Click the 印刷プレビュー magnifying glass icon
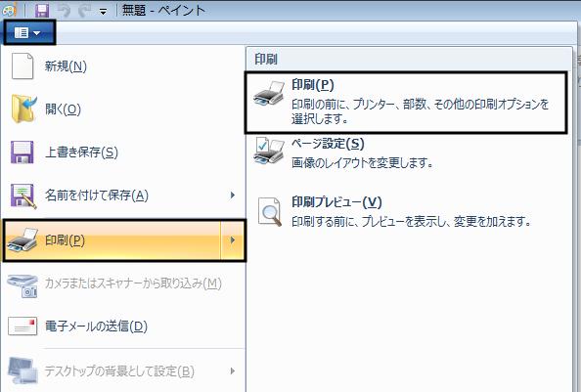This screenshot has height=392, width=581. (x=270, y=211)
